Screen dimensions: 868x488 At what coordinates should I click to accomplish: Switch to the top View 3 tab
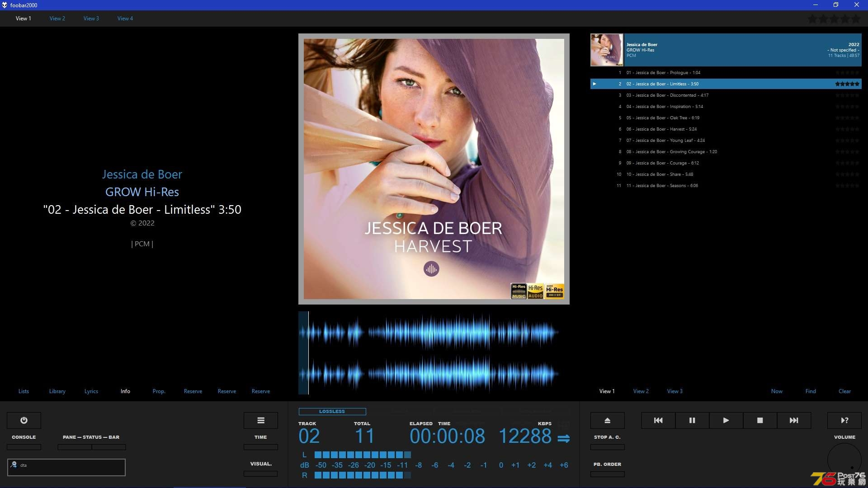[x=91, y=19]
